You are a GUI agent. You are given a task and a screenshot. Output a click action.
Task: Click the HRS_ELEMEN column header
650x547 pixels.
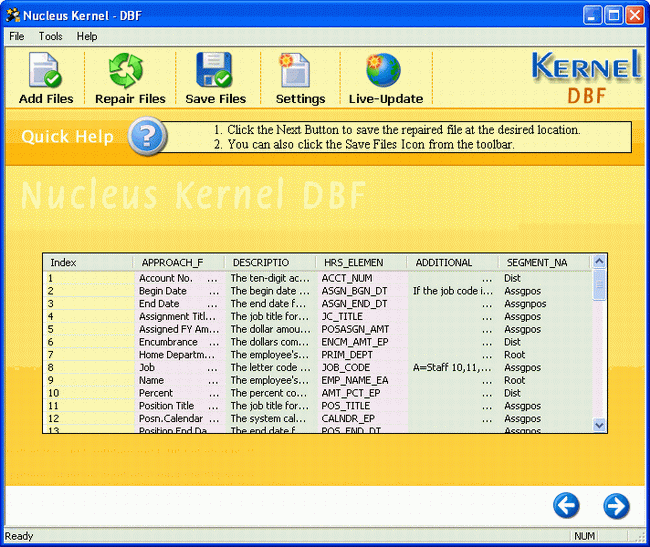tap(362, 262)
